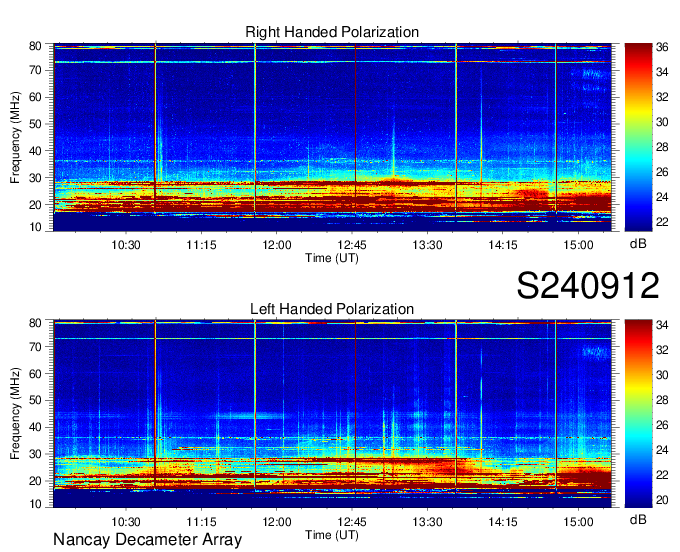Click the 10 MHz tick on Right Handed plot
680x552 pixels.
[35, 227]
